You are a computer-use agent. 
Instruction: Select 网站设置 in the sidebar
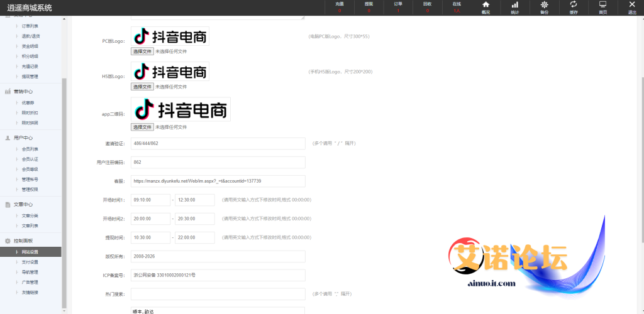coord(31,252)
